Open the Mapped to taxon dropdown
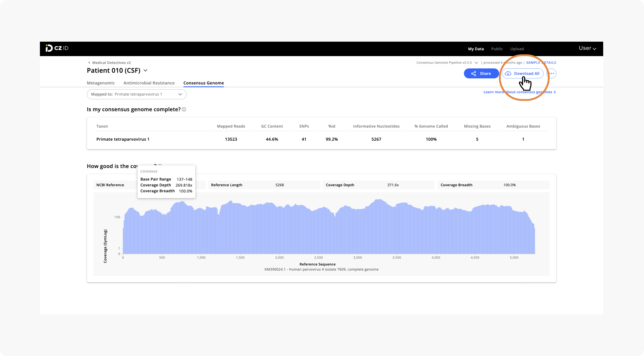 tap(137, 94)
